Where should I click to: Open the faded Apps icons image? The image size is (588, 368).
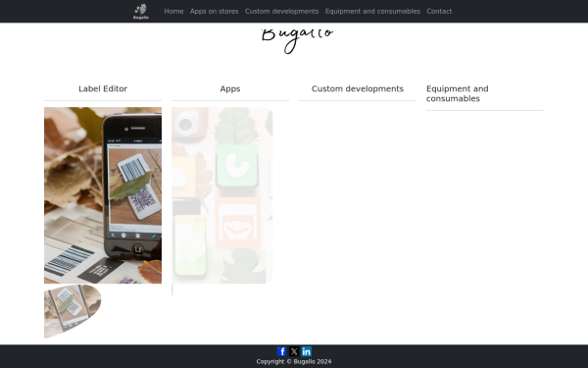[222, 195]
